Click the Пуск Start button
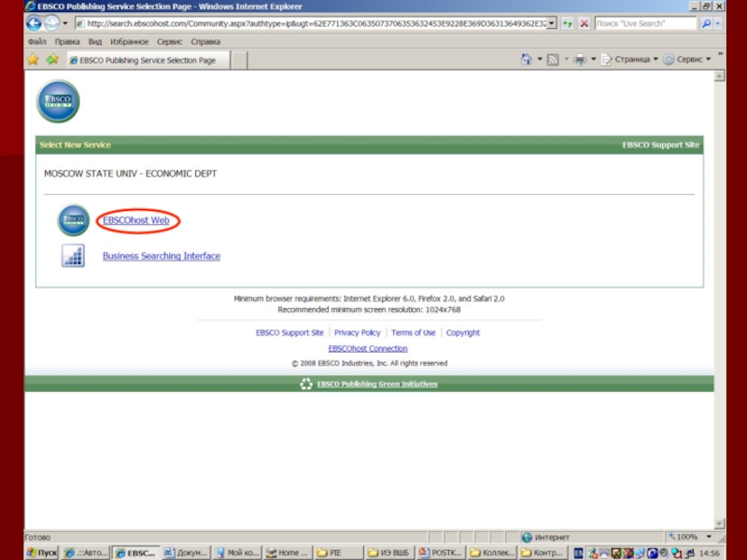 (x=42, y=553)
